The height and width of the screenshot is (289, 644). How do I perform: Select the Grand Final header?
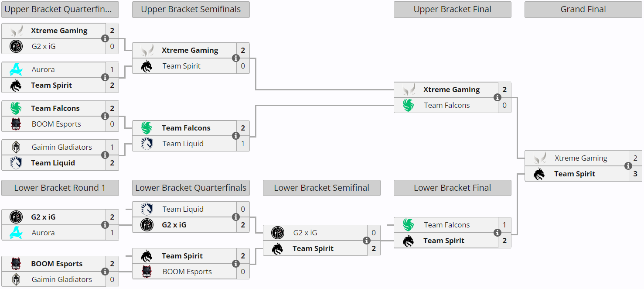[583, 10]
